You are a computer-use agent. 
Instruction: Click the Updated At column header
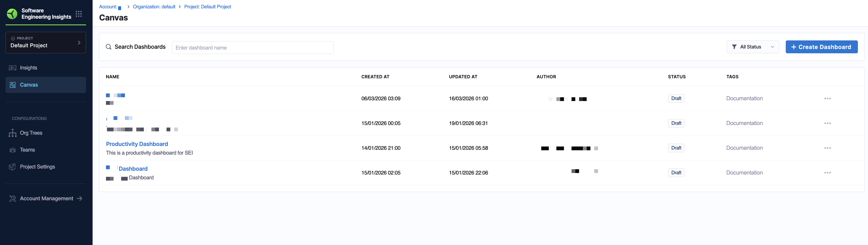pyautogui.click(x=463, y=77)
